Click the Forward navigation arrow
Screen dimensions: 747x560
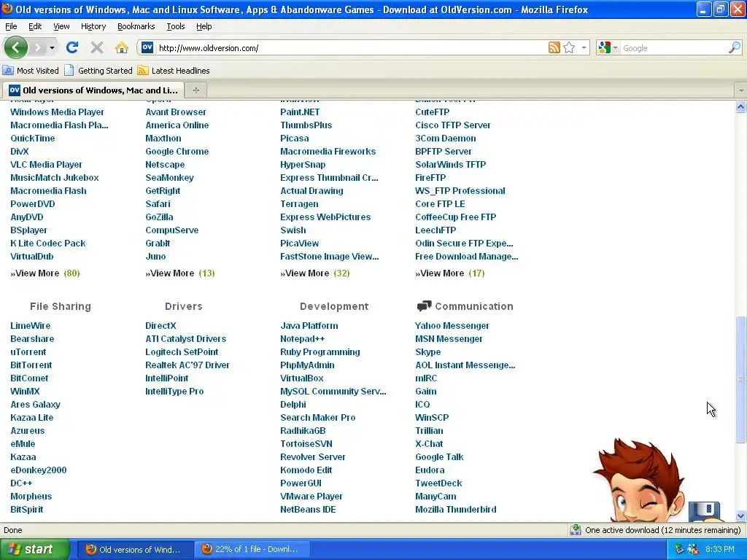(x=37, y=47)
